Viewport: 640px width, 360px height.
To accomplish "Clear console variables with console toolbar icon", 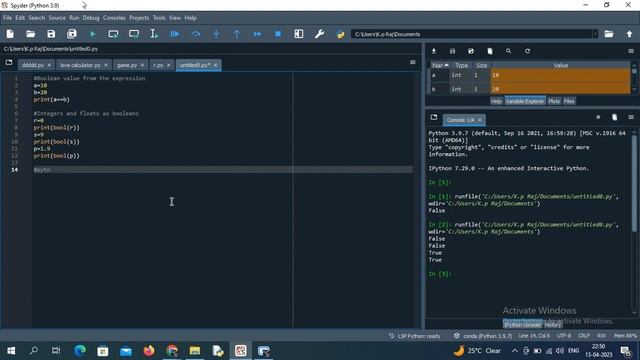I will pyautogui.click(x=615, y=118).
